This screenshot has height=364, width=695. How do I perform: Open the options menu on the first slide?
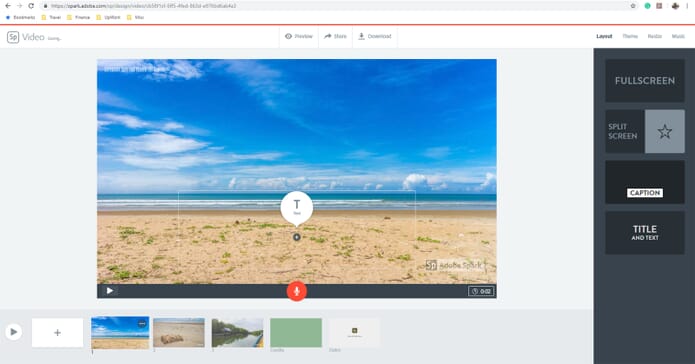[142, 324]
